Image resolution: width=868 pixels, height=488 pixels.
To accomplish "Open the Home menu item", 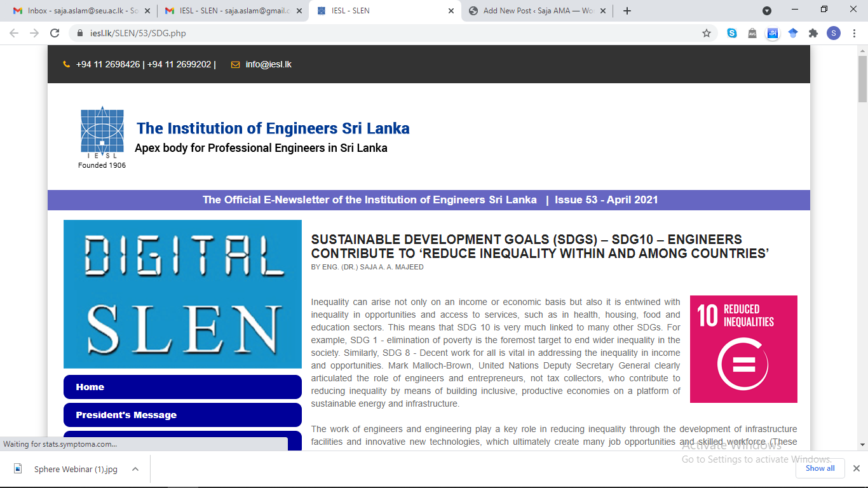I will click(182, 387).
